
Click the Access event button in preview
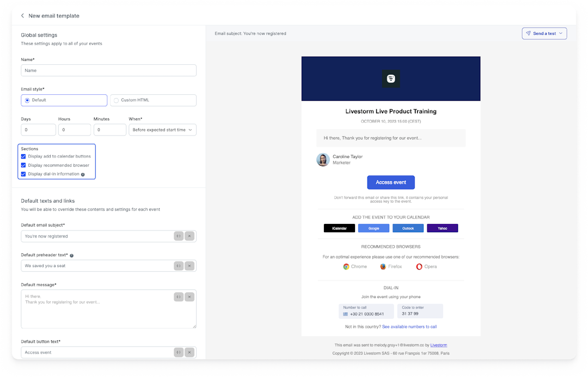391,183
